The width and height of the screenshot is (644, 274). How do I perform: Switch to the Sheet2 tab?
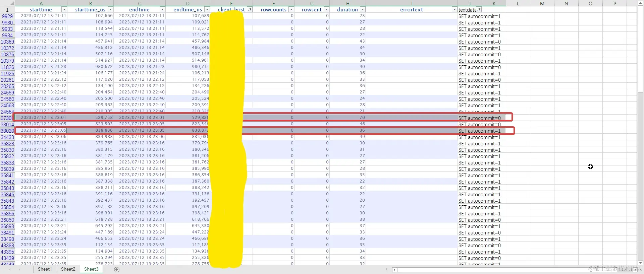click(x=68, y=269)
